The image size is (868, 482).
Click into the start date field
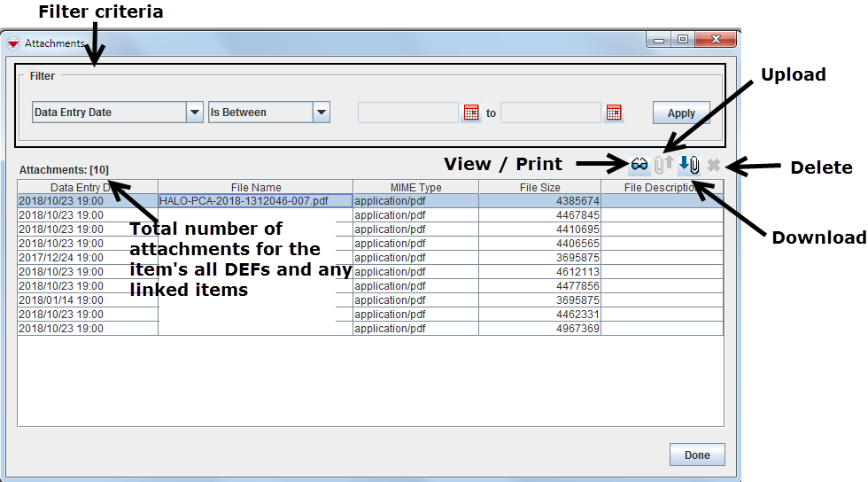click(x=408, y=113)
